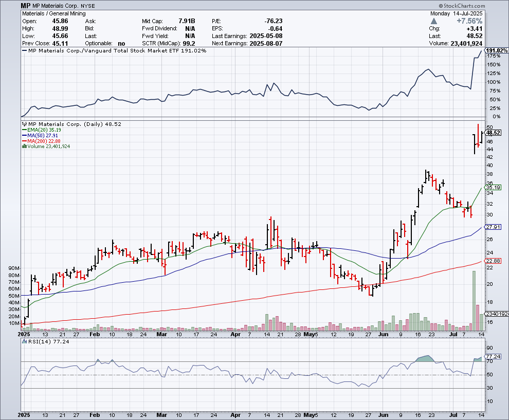Viewport: 509px width, 420px height.
Task: Click the tallest volume bar in July
Action: [474, 301]
